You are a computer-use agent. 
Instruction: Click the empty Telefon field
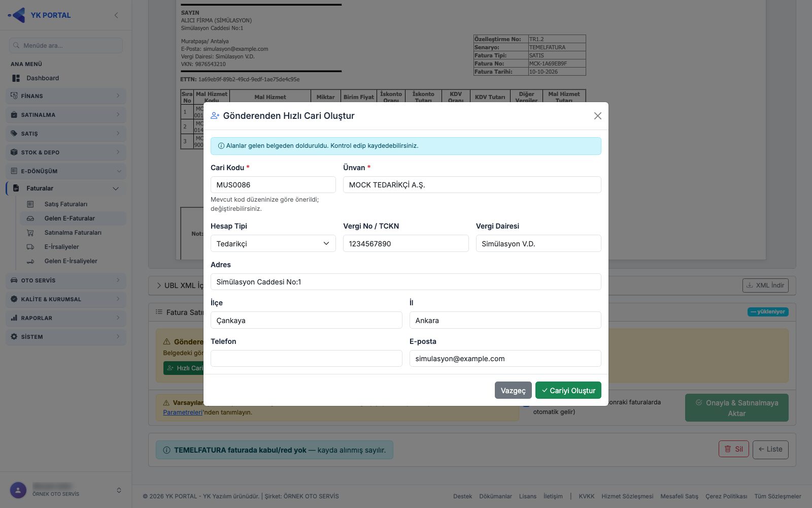tap(307, 359)
